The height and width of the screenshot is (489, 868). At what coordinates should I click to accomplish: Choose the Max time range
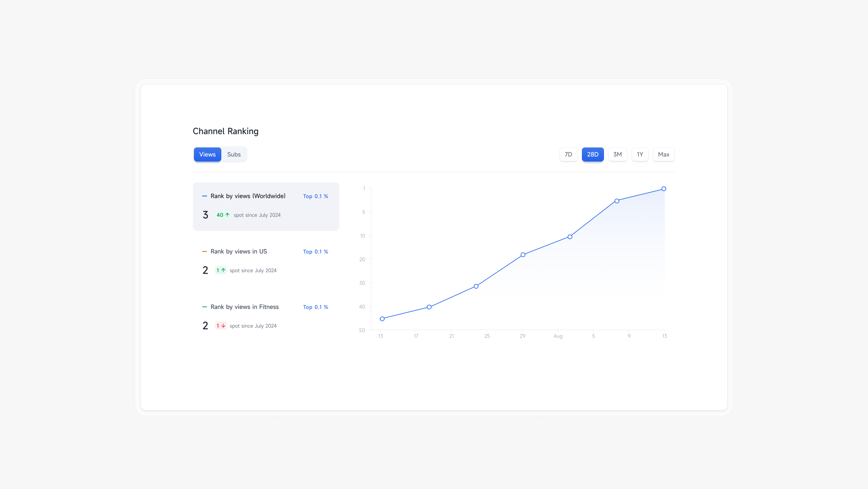tap(663, 155)
